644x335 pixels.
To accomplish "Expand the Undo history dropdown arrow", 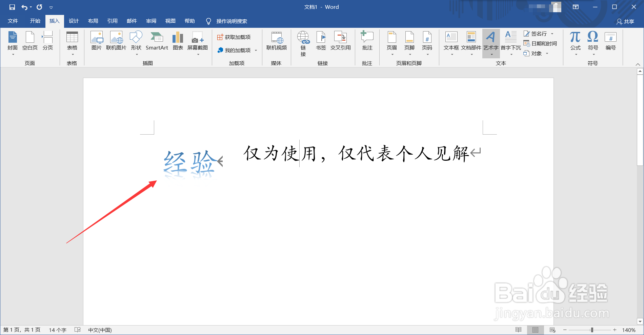I will point(31,7).
